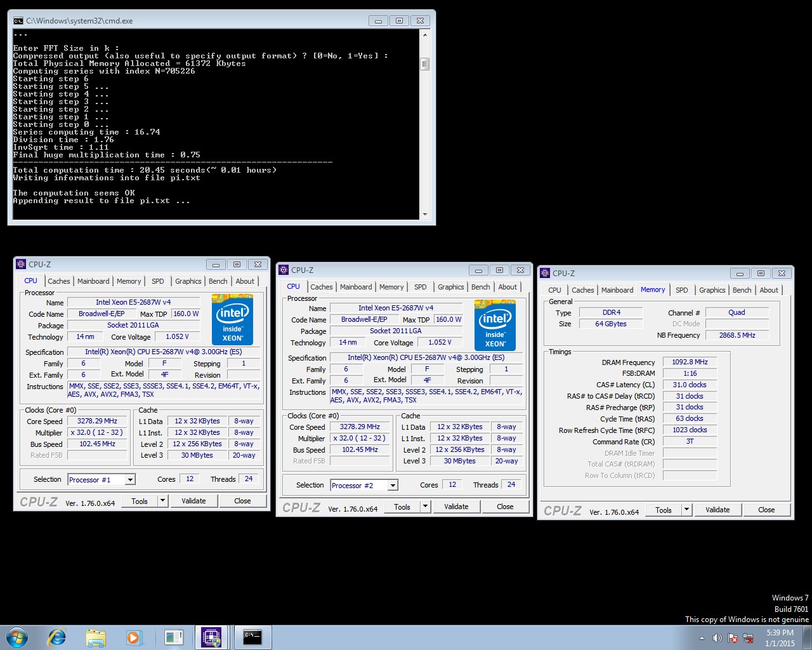Click DRAM Frequency value 1092.8 MHz

690,362
